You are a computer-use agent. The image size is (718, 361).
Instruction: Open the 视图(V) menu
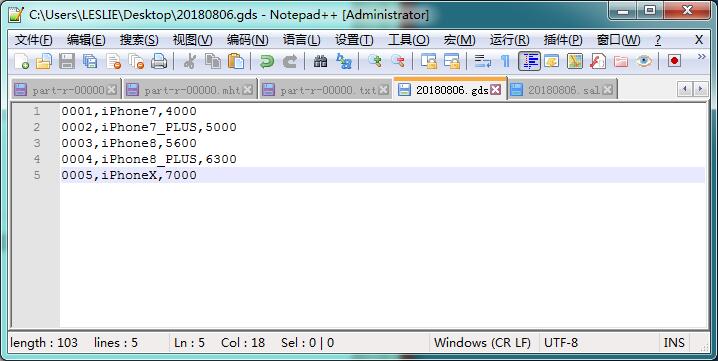[192, 40]
